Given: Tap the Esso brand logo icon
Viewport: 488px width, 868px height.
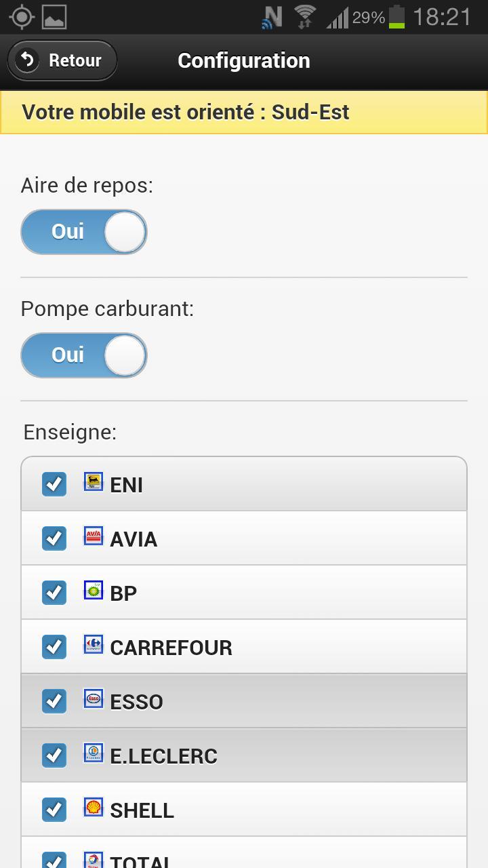Looking at the screenshot, I should [x=94, y=698].
